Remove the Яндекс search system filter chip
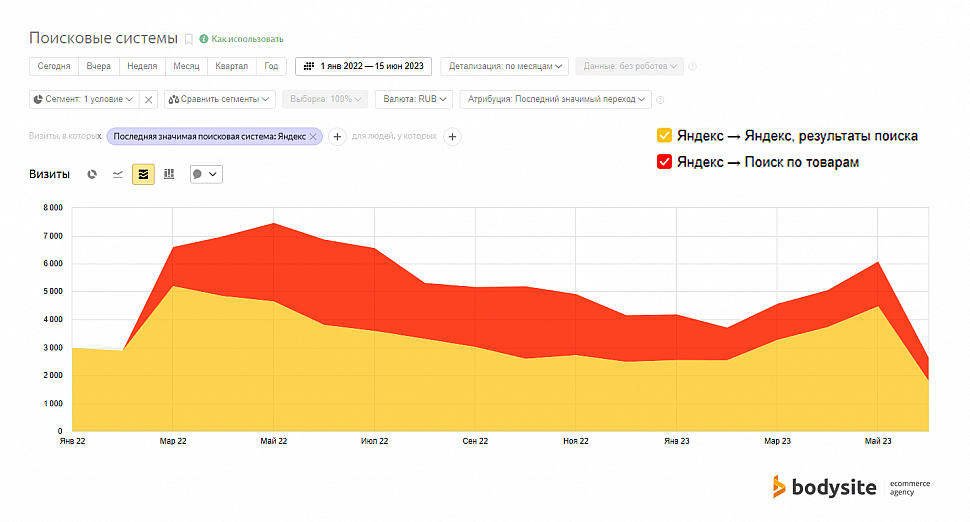This screenshot has width=970, height=522. tap(313, 137)
